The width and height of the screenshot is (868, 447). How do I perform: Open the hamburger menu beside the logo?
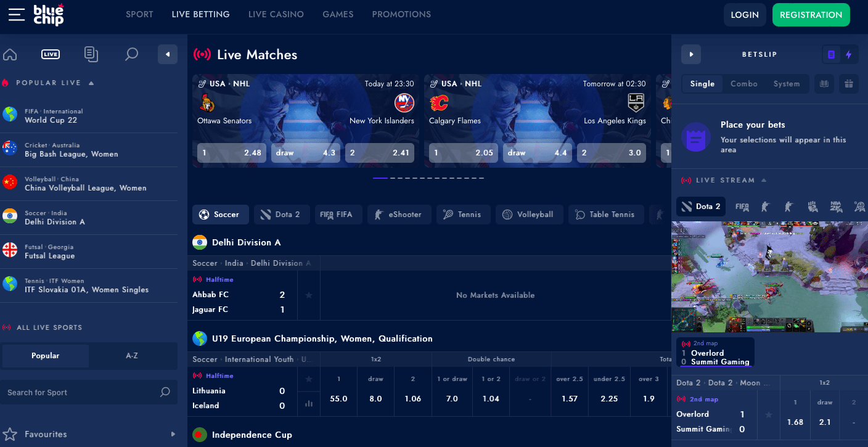pos(17,14)
